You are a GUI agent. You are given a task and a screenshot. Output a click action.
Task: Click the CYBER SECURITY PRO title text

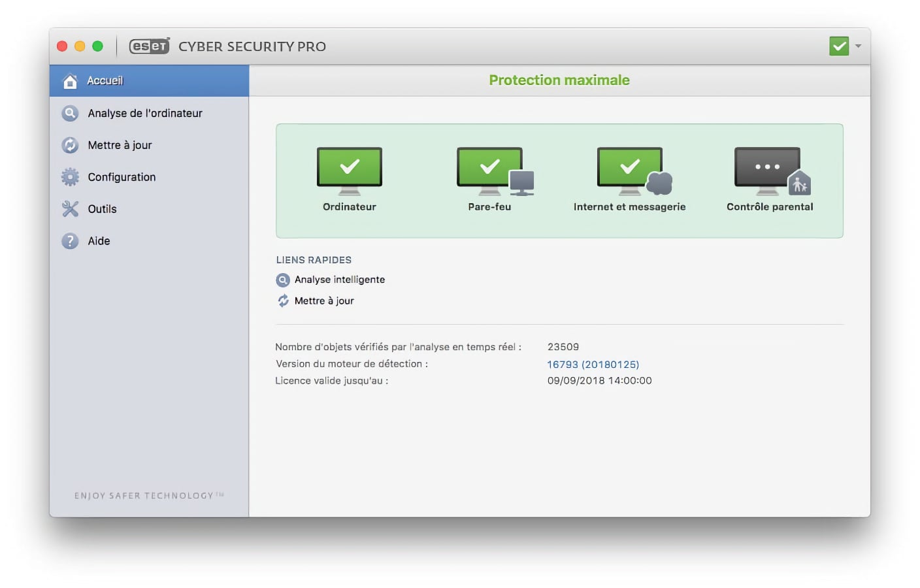tap(252, 46)
